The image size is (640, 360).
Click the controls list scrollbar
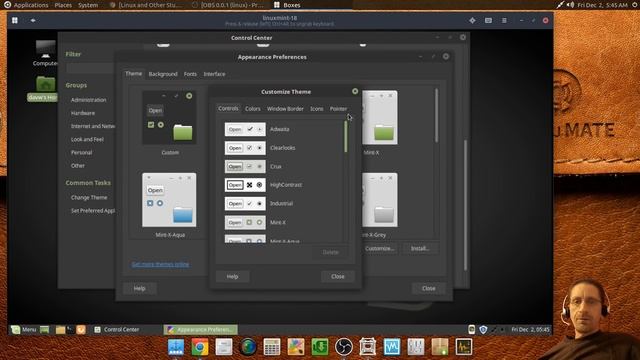(x=346, y=137)
